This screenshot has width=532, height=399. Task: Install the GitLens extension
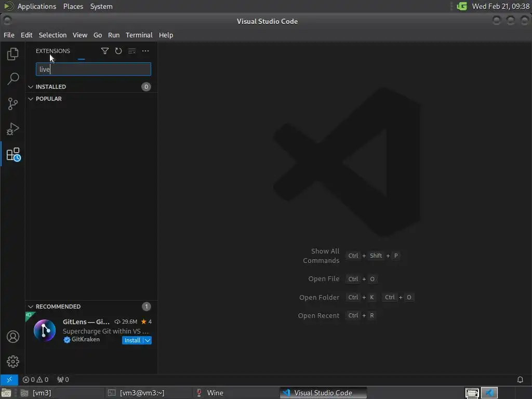click(x=132, y=340)
